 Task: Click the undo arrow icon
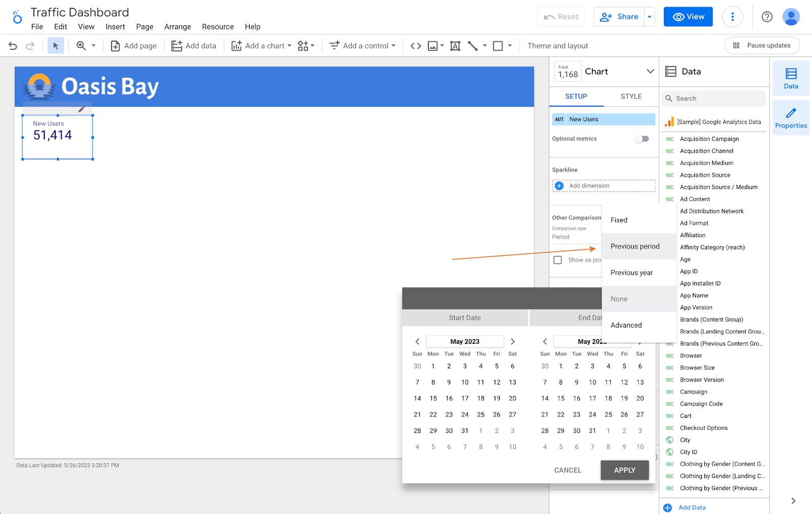[13, 46]
